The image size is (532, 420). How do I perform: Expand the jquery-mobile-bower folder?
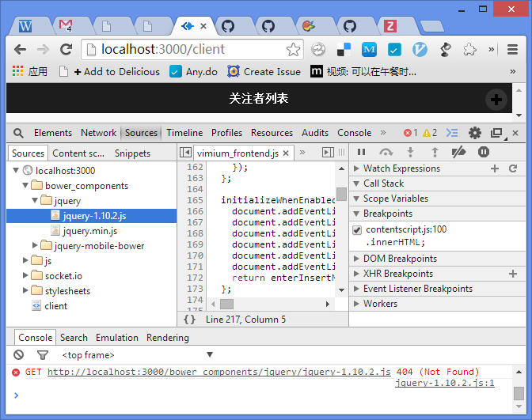[x=36, y=245]
